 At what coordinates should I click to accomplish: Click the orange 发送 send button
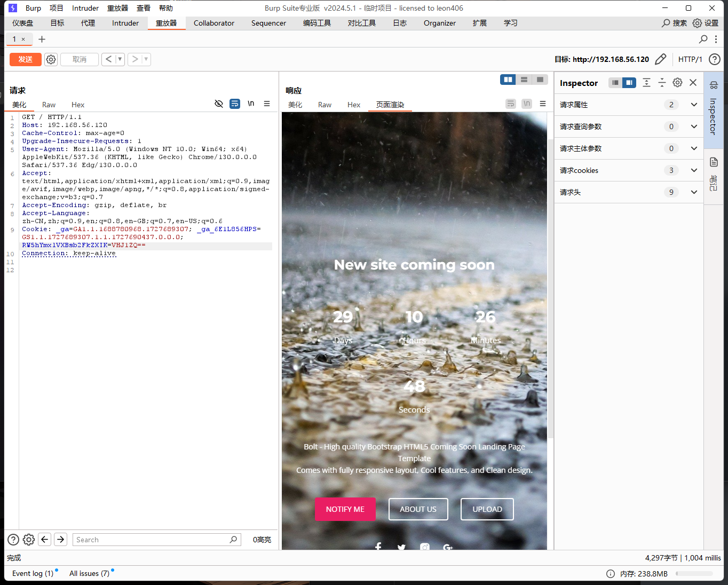(x=25, y=59)
